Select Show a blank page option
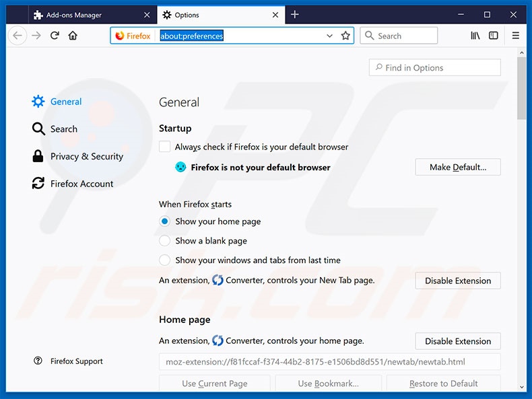This screenshot has width=532, height=399. point(165,241)
